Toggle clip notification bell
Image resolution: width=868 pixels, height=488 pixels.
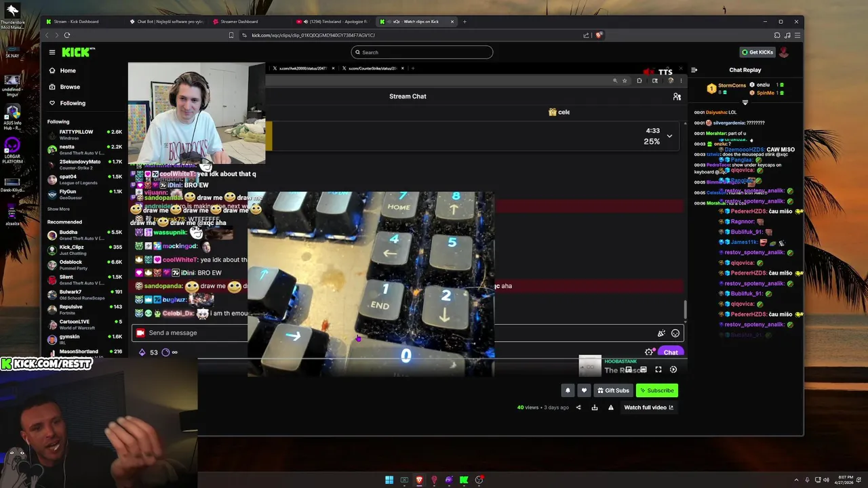click(568, 390)
